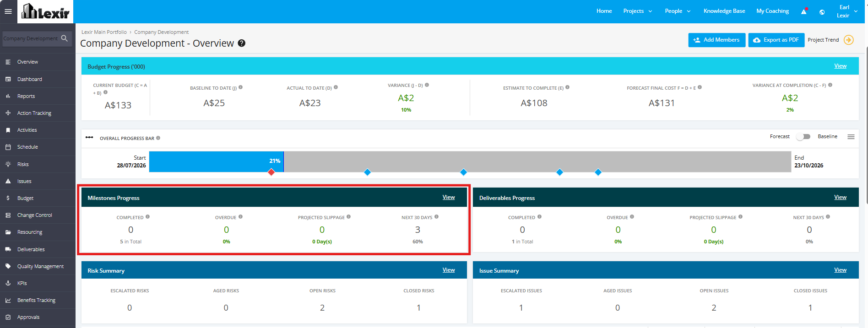Click info icon beside Current Budget

[x=105, y=92]
